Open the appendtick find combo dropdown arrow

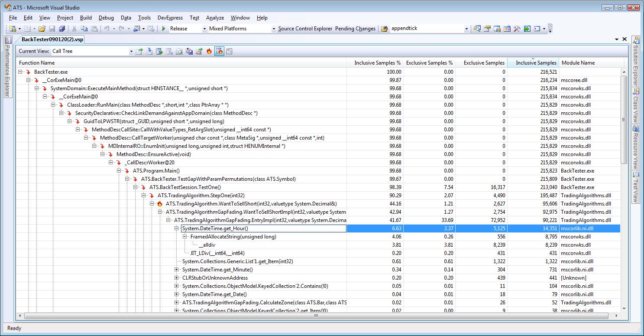click(x=466, y=29)
